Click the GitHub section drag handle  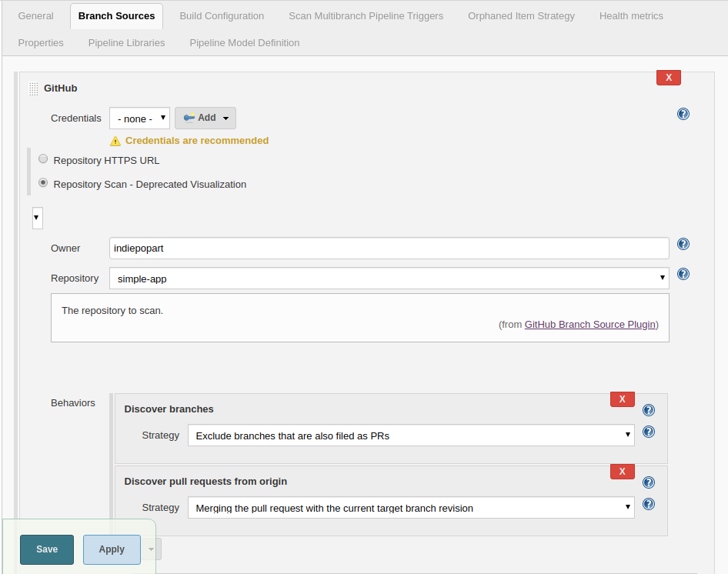[x=33, y=88]
